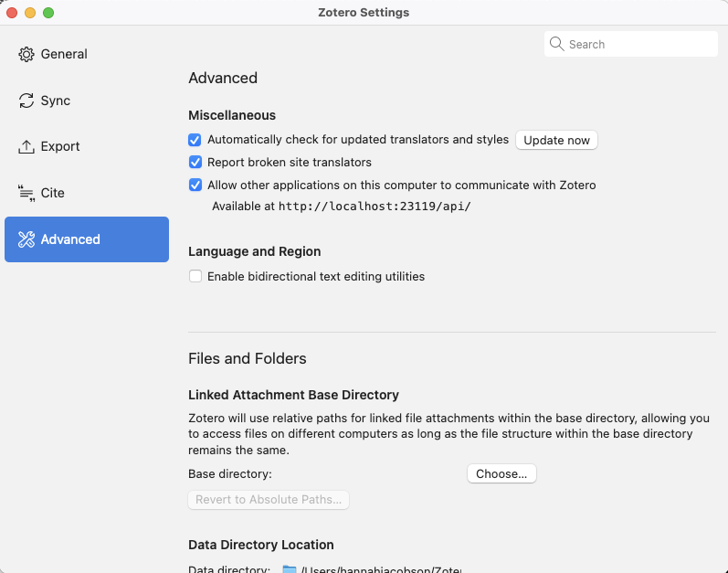Click the Cite quotation icon
This screenshot has height=573, width=728.
coord(26,193)
